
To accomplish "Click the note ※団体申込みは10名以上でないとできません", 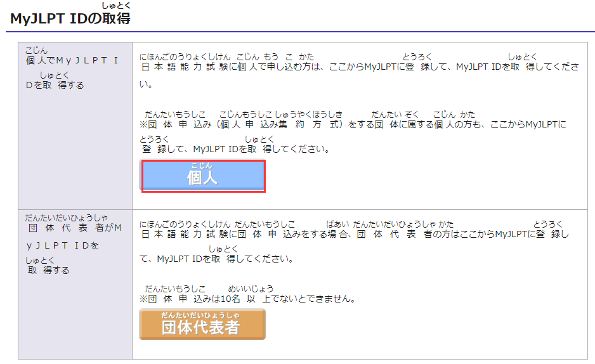I will click(x=249, y=295).
